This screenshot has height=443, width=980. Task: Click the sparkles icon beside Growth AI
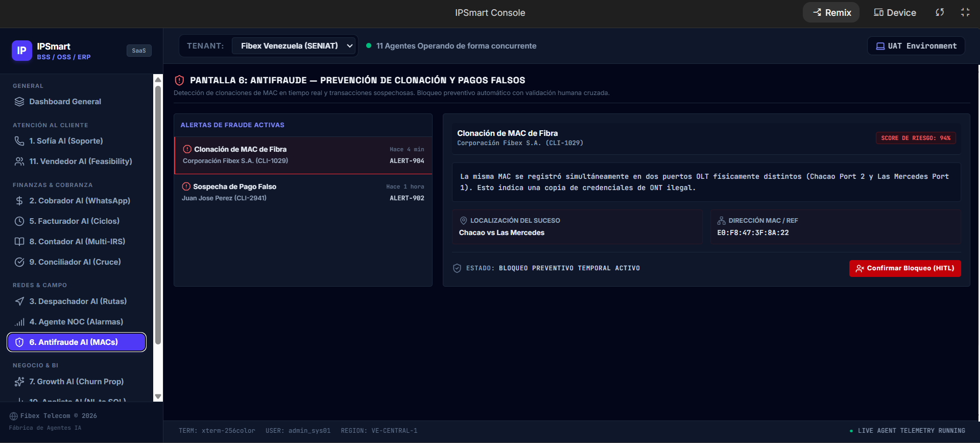[19, 382]
